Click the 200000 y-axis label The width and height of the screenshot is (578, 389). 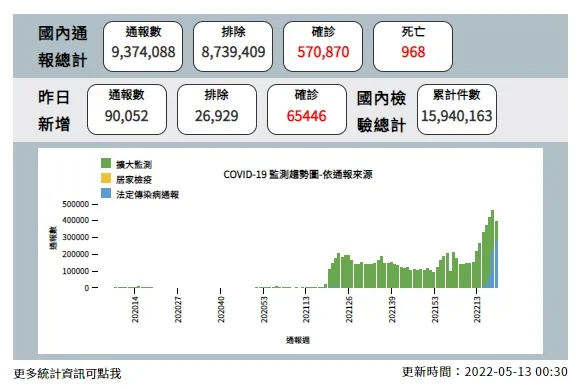76,254
